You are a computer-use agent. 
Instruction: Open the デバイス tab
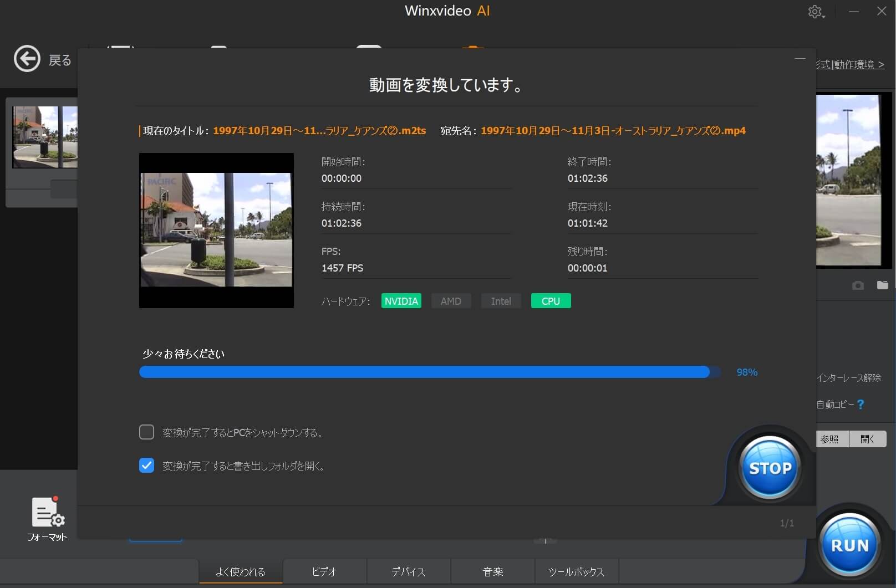tap(409, 571)
